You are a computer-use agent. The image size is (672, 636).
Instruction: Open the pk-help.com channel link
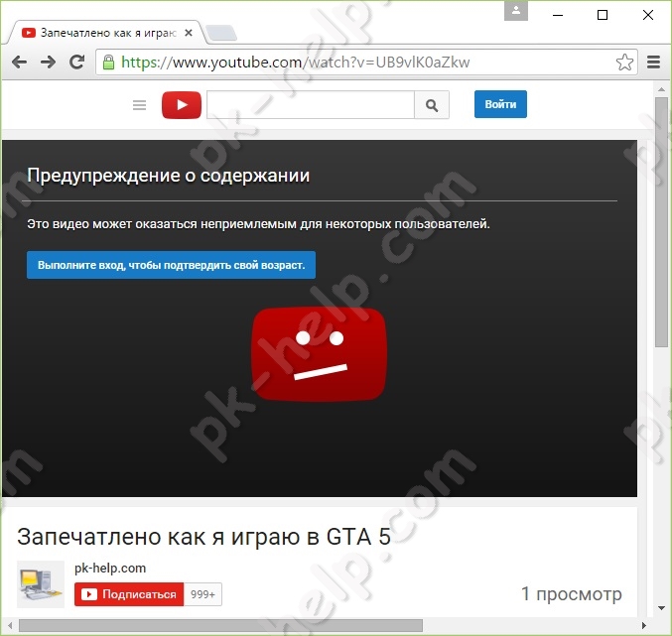(x=110, y=569)
